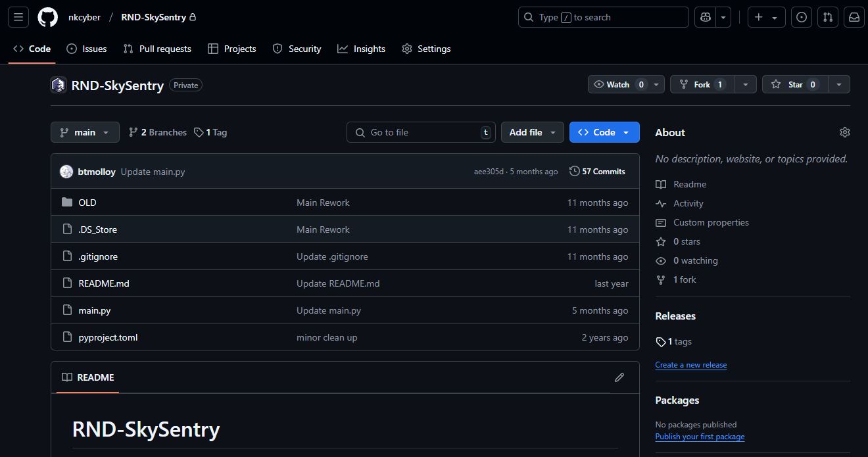Switch to the Settings tab
This screenshot has height=457, width=868.
(426, 49)
